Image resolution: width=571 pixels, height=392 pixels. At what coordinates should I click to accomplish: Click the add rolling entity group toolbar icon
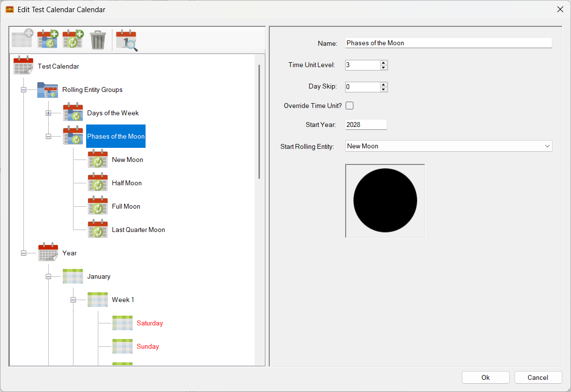click(48, 39)
